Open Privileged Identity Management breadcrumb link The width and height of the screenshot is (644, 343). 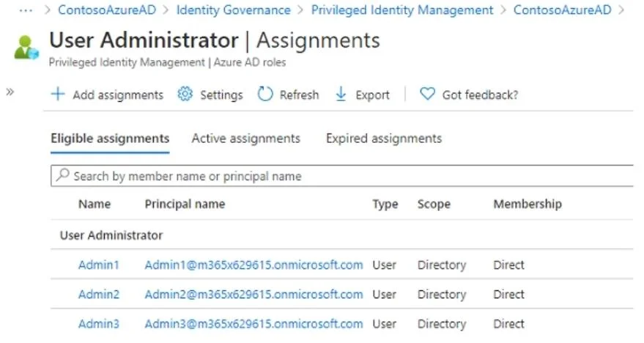pyautogui.click(x=402, y=10)
